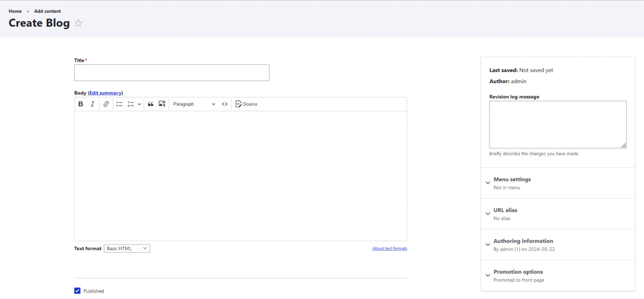Toggle italic formatting in body editor
Screen dimensions: 644x299
coord(92,104)
